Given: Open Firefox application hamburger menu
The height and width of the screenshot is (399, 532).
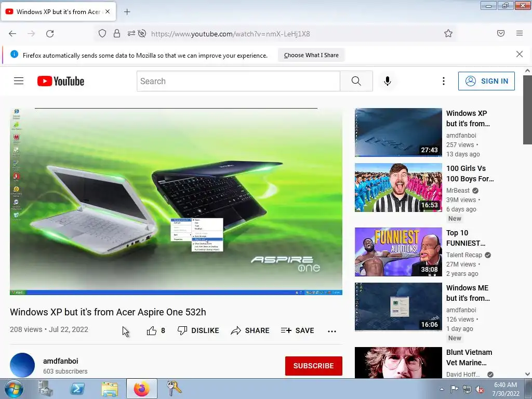Looking at the screenshot, I should point(520,33).
